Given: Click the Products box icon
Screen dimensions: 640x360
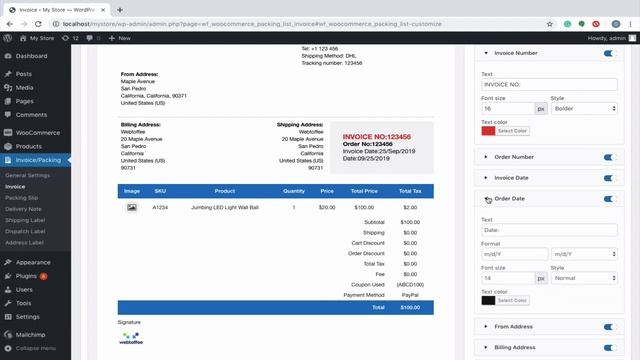Looking at the screenshot, I should [x=8, y=146].
